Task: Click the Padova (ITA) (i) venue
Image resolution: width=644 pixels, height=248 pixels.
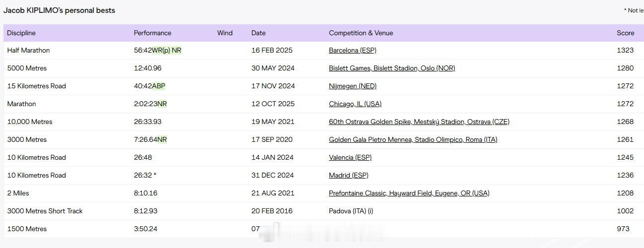Action: [351, 211]
